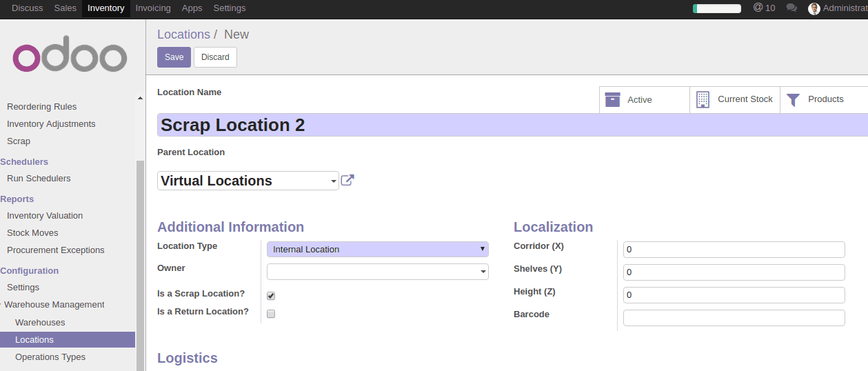
Task: Open Operations Types in sidebar
Action: point(50,357)
